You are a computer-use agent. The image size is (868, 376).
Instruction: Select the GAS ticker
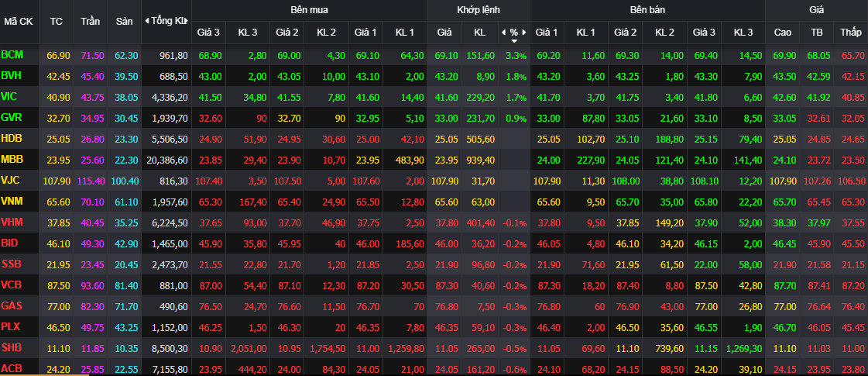(12, 305)
